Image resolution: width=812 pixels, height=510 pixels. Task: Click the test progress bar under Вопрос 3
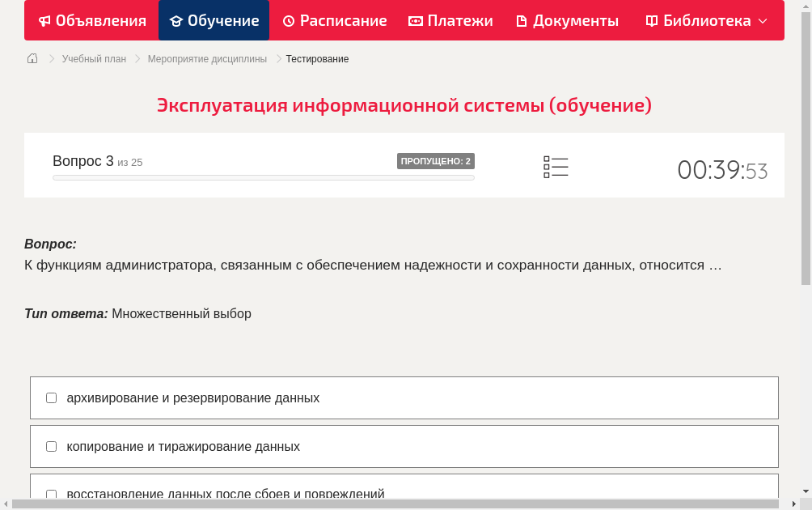263,176
